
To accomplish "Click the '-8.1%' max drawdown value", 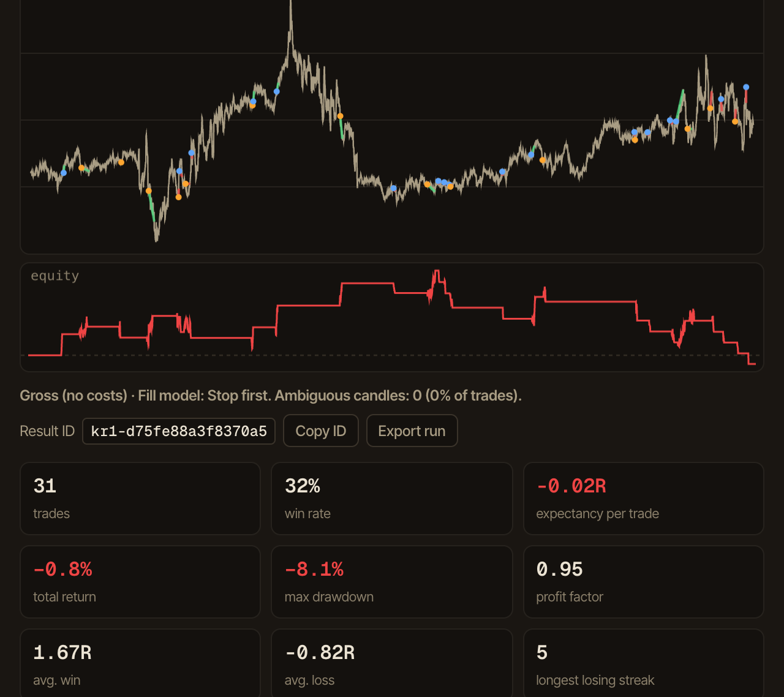I will 314,570.
